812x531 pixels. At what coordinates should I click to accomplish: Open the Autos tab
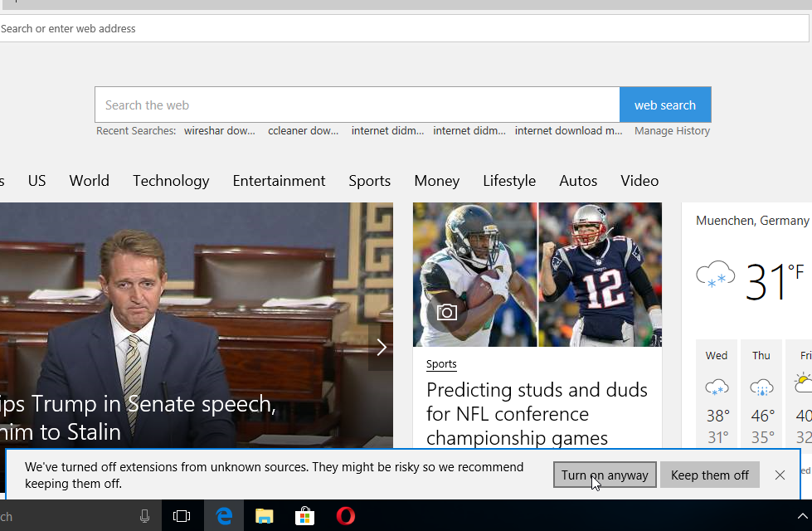(578, 181)
